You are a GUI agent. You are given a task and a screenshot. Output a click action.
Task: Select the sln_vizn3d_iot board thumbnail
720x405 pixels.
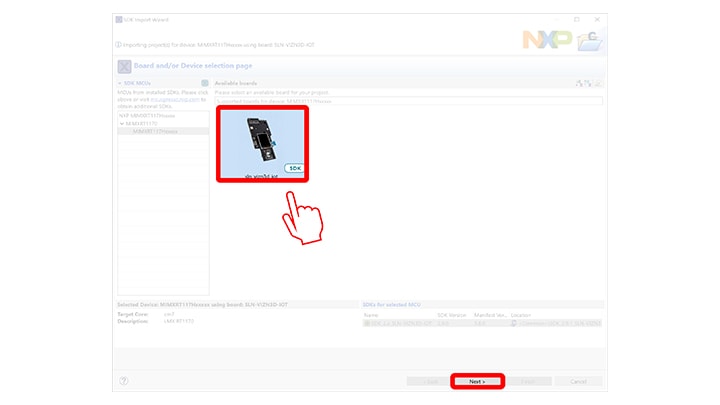[262, 143]
